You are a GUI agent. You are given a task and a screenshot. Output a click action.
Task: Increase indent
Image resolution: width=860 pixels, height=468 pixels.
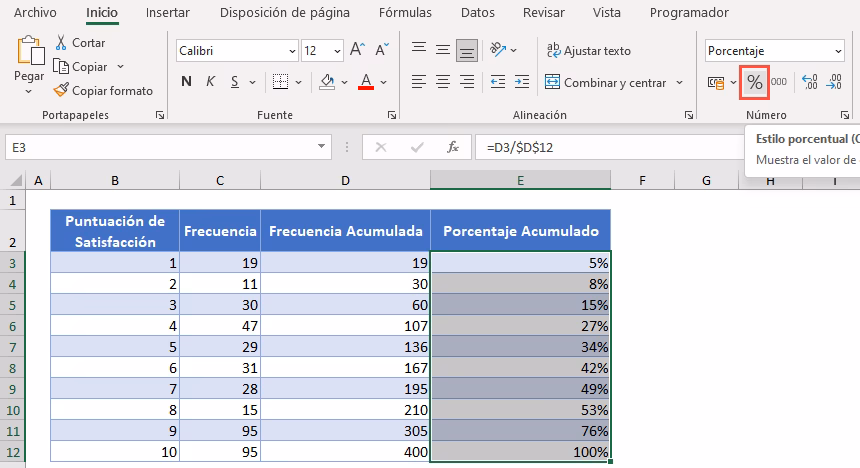tap(522, 82)
